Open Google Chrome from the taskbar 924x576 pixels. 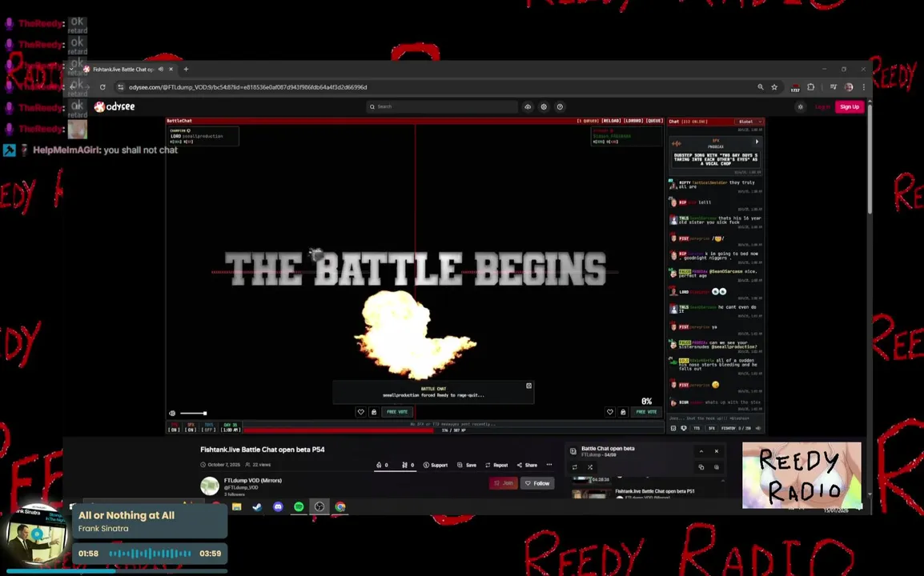pos(340,506)
